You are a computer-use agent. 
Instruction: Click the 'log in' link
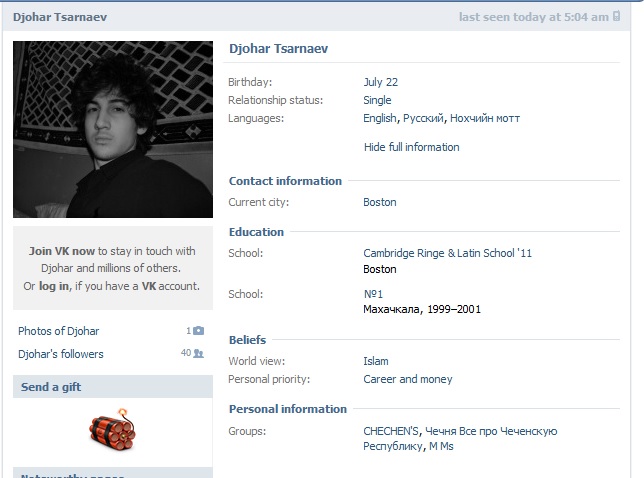pyautogui.click(x=54, y=286)
